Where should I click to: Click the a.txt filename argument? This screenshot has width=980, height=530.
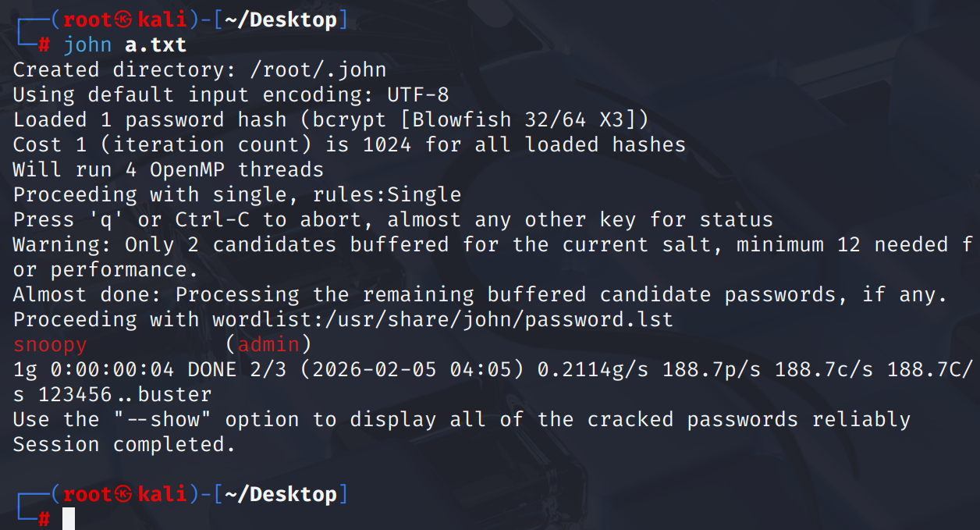pyautogui.click(x=156, y=45)
